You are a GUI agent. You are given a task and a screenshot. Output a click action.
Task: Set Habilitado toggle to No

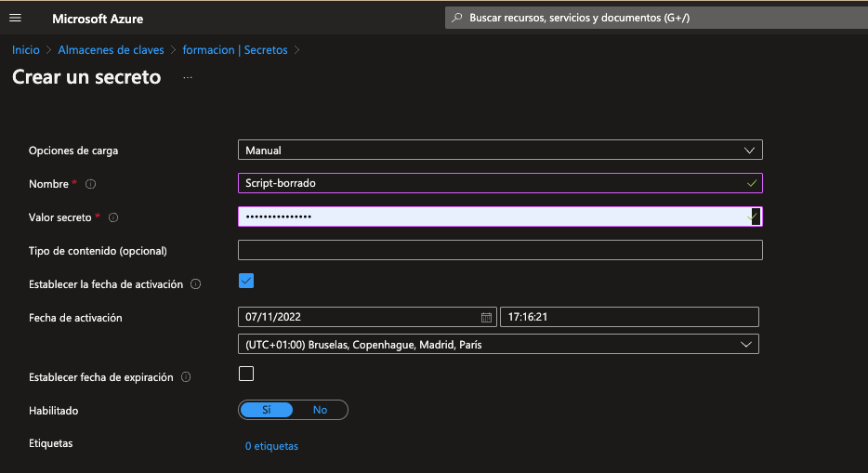[320, 410]
